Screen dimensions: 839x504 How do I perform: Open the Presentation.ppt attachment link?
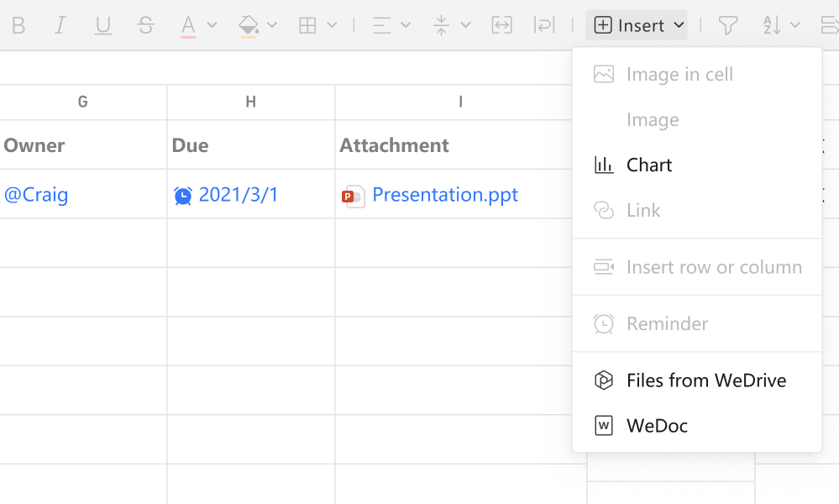point(444,195)
